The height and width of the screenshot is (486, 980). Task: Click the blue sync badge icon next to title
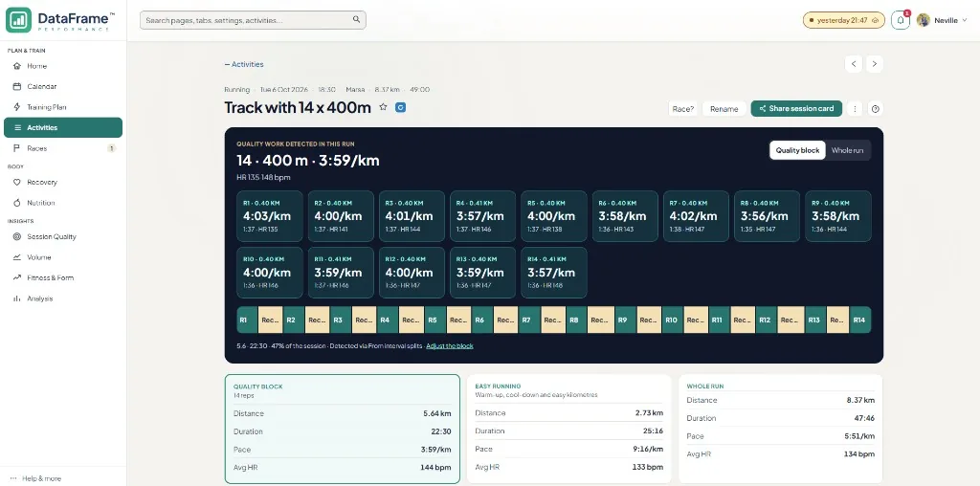401,107
